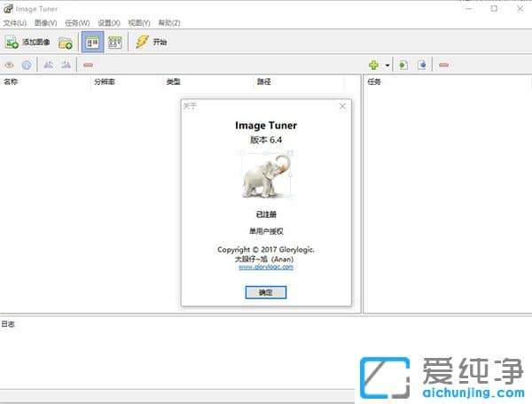Open the Task (任务) menu

(77, 23)
